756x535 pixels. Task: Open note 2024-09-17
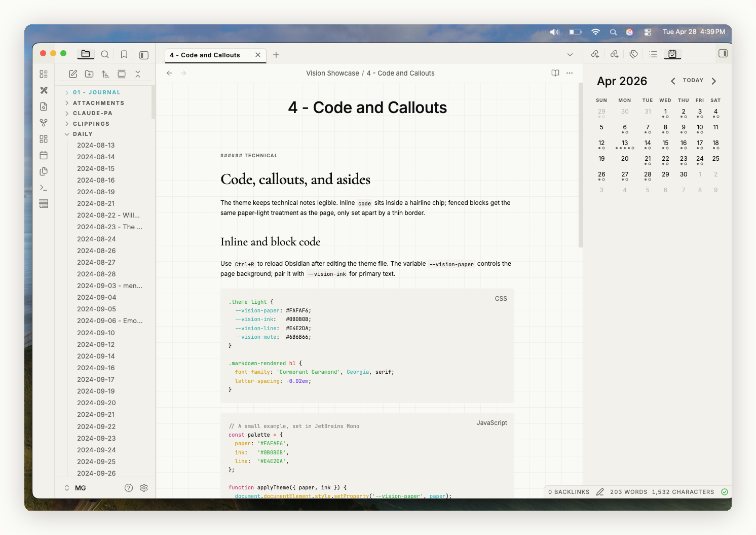tap(96, 379)
